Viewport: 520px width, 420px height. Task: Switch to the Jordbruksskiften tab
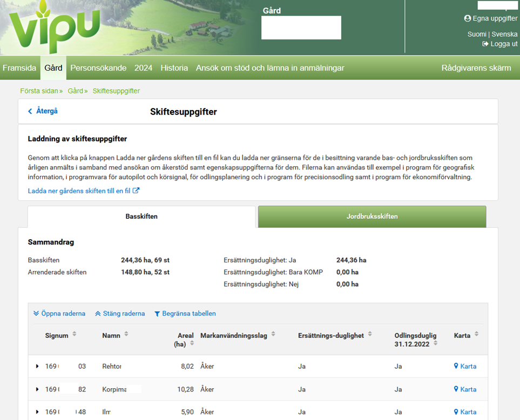pyautogui.click(x=372, y=216)
